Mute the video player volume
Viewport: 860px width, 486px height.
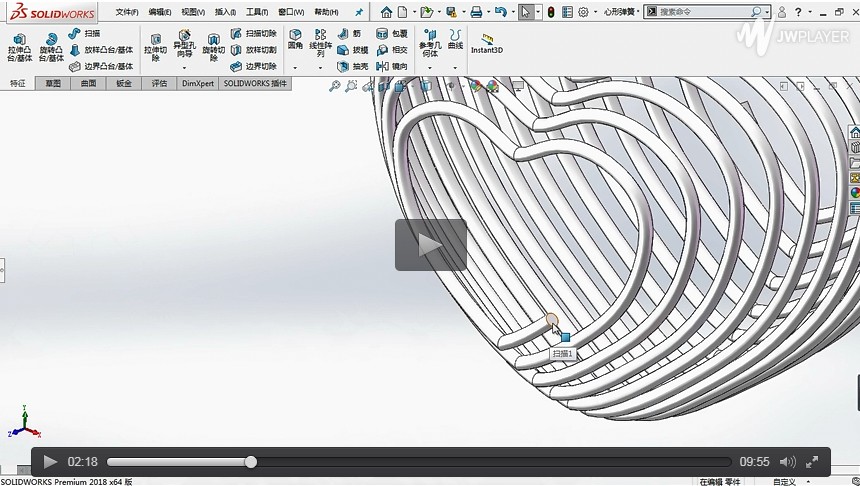click(787, 462)
